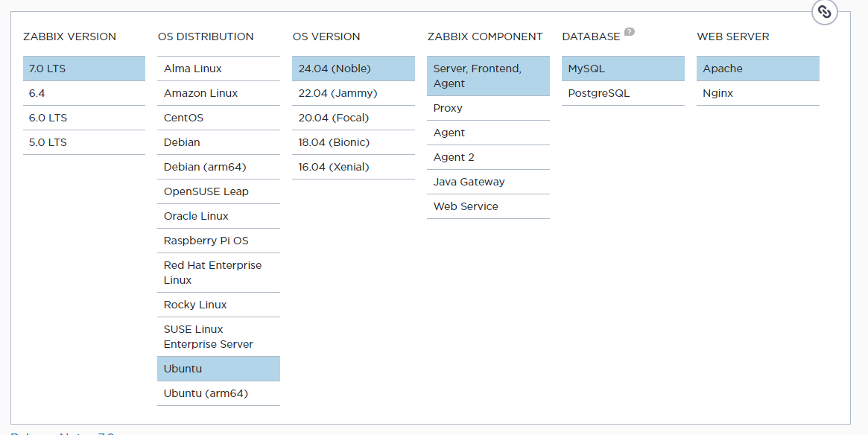The width and height of the screenshot is (868, 435).
Task: Choose the Proxy component
Action: pyautogui.click(x=487, y=108)
